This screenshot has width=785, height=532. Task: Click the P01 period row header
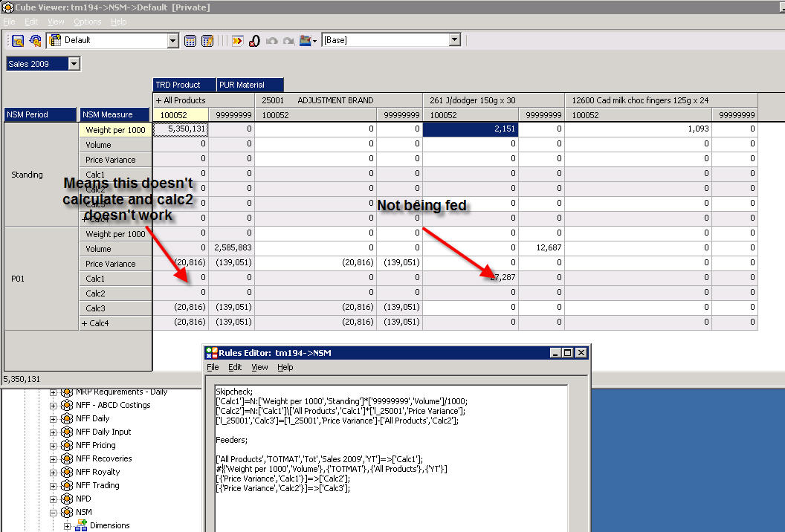coord(41,279)
